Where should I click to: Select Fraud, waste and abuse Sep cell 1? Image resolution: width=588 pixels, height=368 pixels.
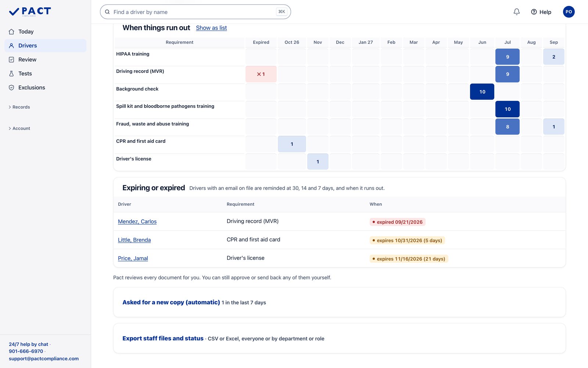[x=554, y=127]
